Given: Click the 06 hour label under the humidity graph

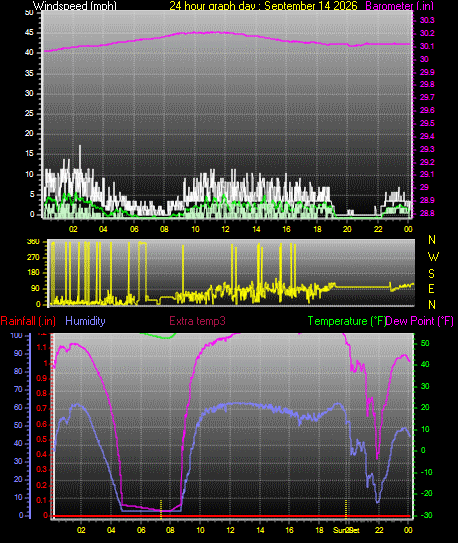Looking at the screenshot, I should (x=141, y=530).
